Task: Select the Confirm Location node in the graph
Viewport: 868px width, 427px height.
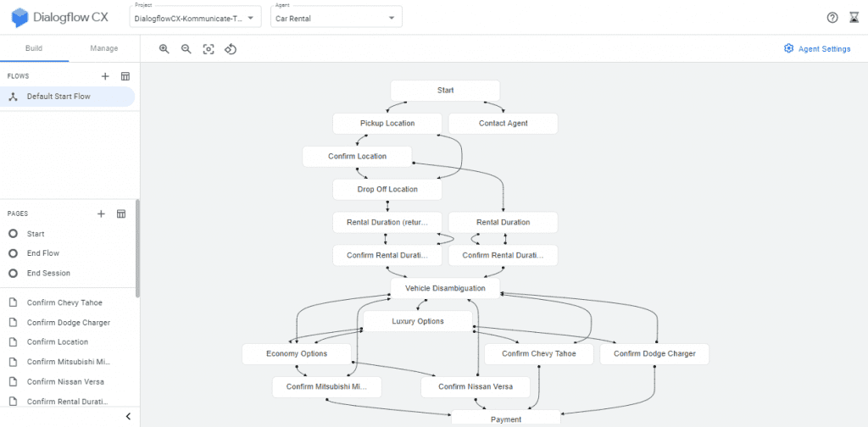Action: point(357,157)
